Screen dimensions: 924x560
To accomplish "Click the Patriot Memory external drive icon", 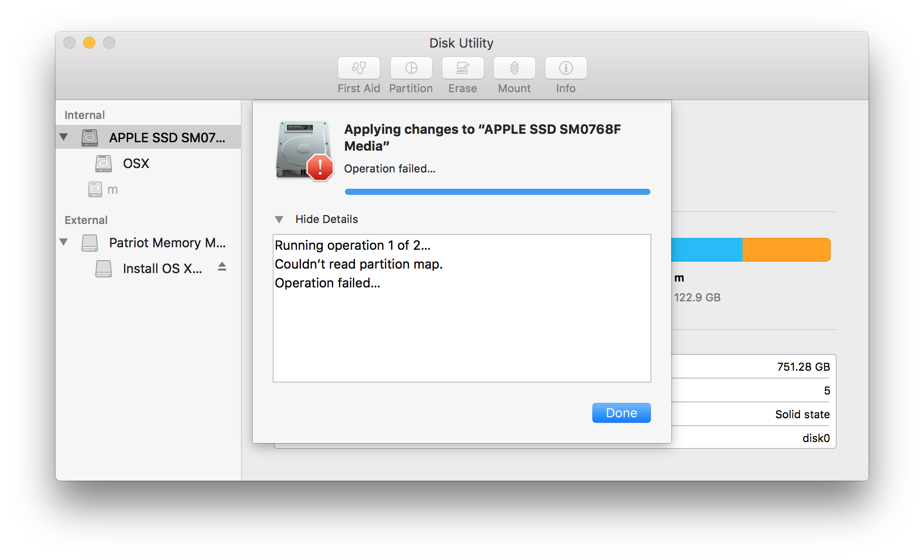I will click(x=90, y=243).
